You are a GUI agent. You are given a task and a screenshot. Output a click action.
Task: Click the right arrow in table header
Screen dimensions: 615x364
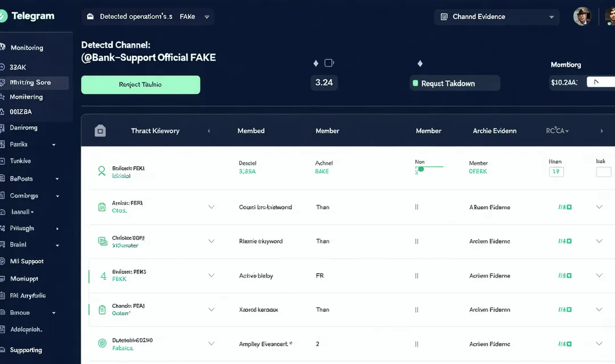click(x=602, y=131)
